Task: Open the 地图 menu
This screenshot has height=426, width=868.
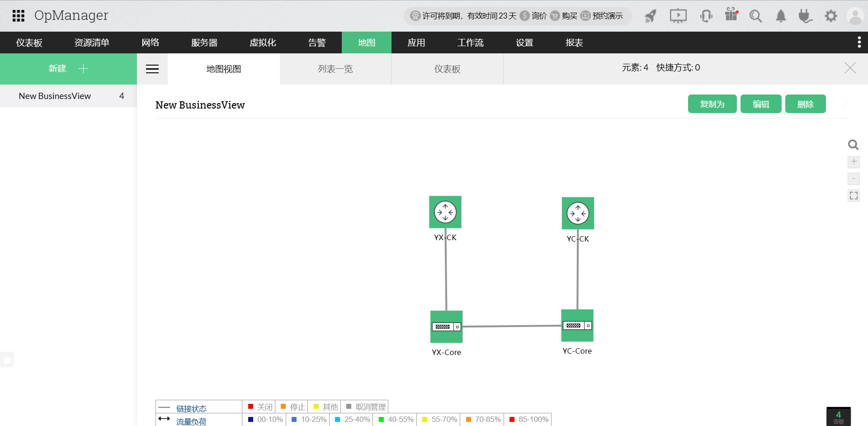Action: click(x=367, y=43)
